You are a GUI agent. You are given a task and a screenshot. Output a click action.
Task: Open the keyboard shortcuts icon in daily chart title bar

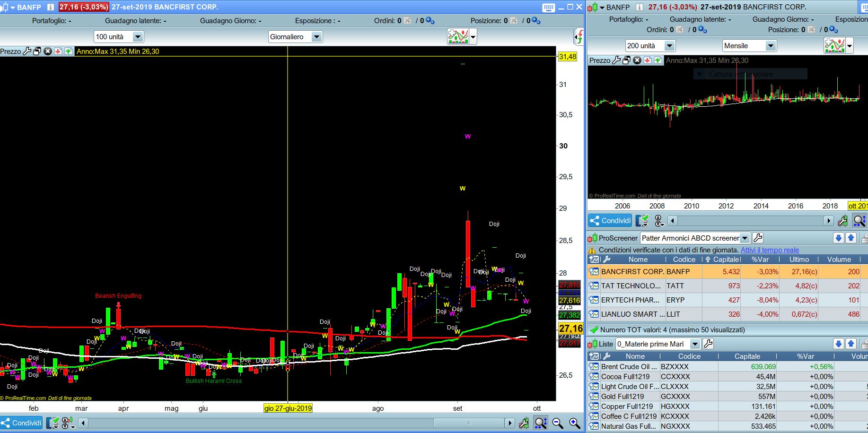coord(548,7)
